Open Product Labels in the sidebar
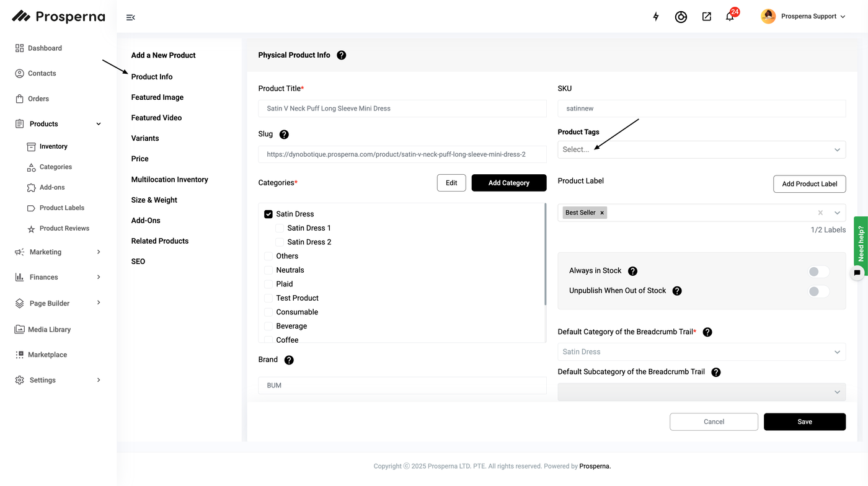This screenshot has width=868, height=486. [x=62, y=208]
